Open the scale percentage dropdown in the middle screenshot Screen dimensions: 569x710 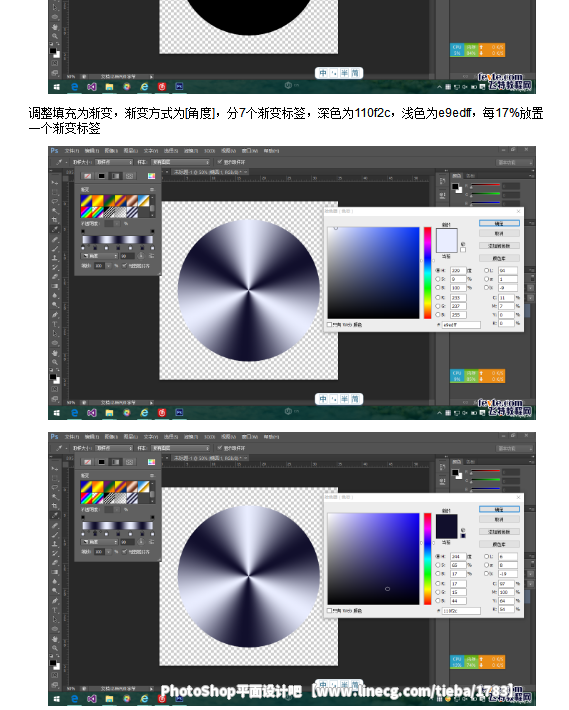(x=109, y=266)
